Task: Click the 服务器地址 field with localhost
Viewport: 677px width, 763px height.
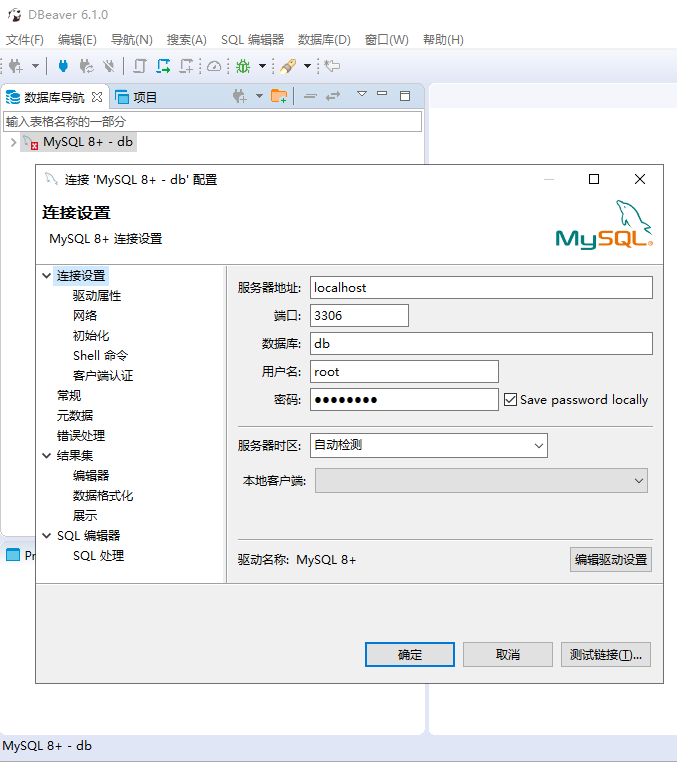Action: (x=481, y=288)
